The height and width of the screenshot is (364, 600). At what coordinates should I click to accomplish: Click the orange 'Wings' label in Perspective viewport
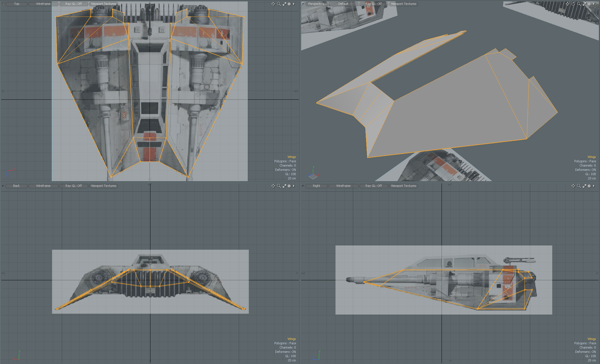(591, 157)
